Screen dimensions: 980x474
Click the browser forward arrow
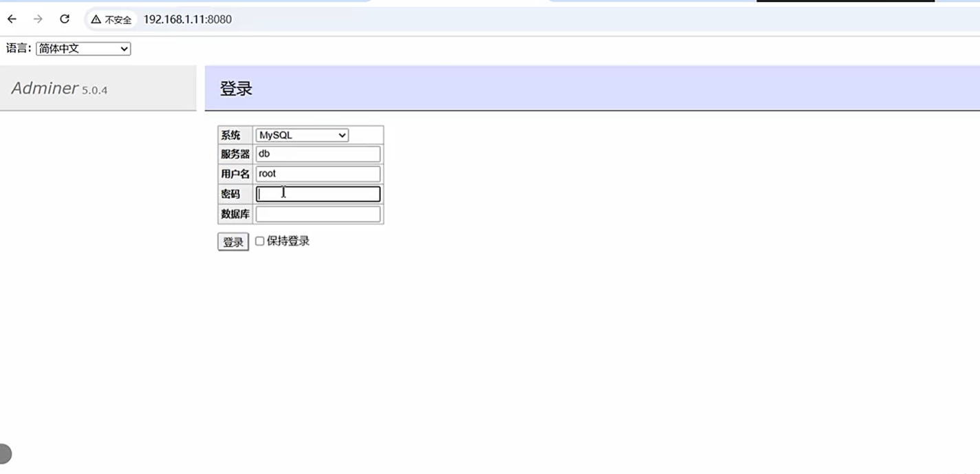(x=39, y=19)
